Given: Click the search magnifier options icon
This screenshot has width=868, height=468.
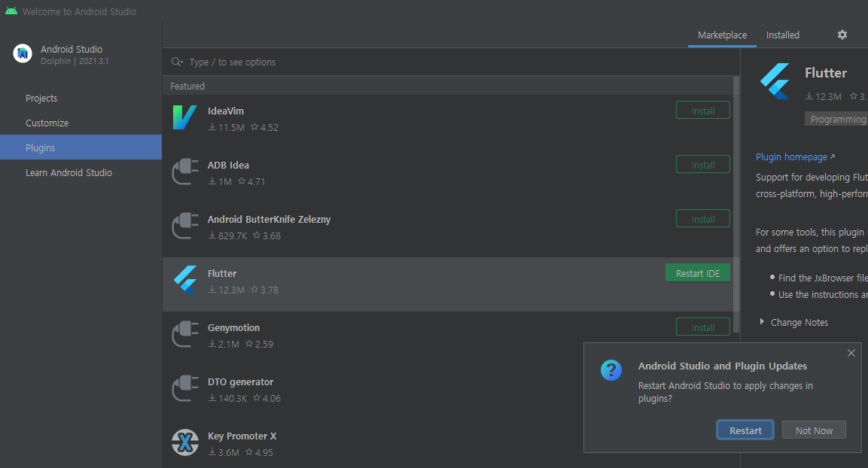Looking at the screenshot, I should click(x=177, y=62).
